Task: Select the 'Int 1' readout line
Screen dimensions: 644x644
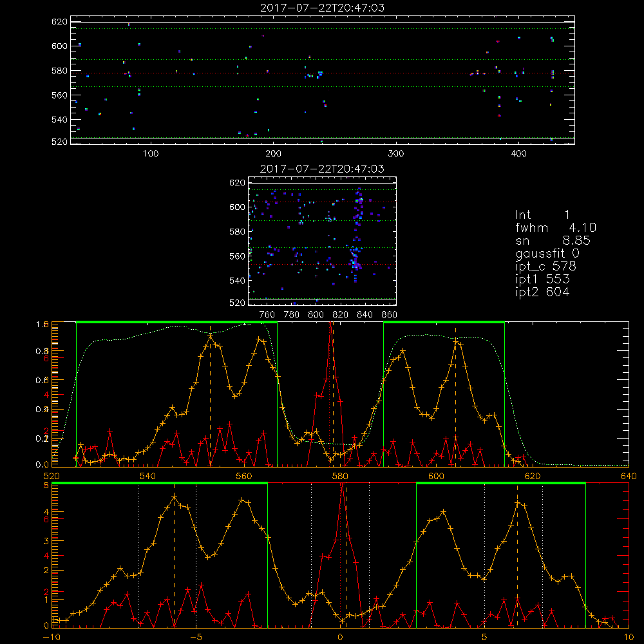Action: click(542, 215)
